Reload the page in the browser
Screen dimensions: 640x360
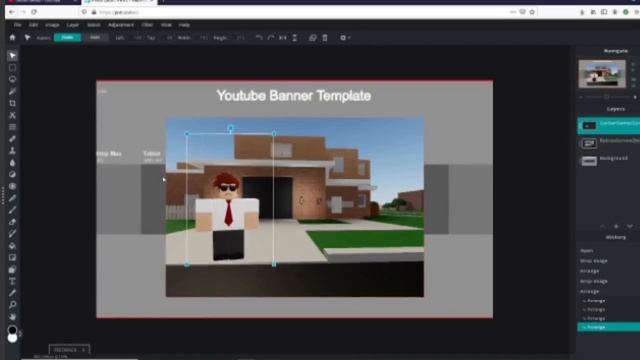coord(34,12)
